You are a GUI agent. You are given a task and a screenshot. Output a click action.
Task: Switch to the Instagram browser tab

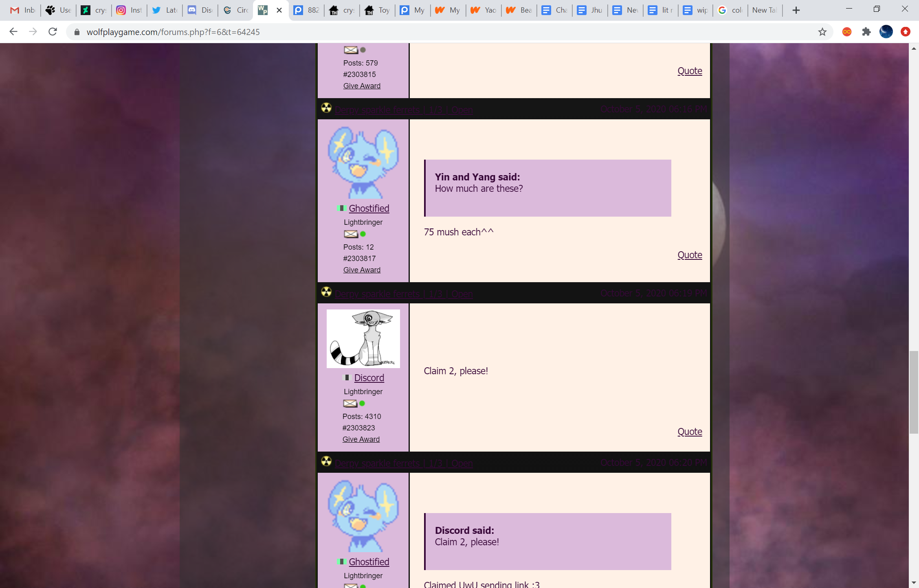129,10
